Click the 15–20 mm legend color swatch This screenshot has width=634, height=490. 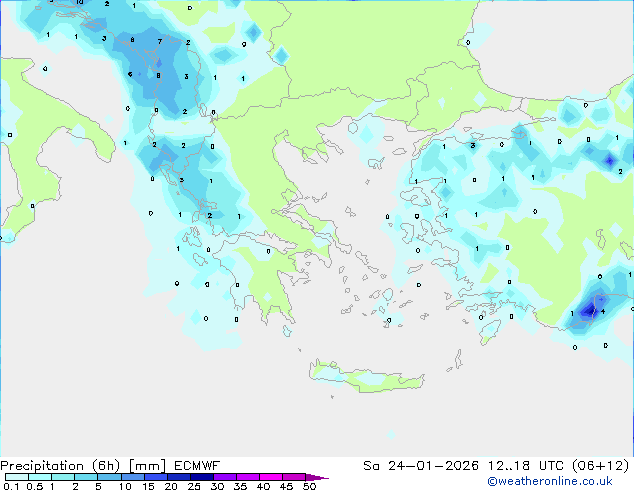tap(156, 477)
